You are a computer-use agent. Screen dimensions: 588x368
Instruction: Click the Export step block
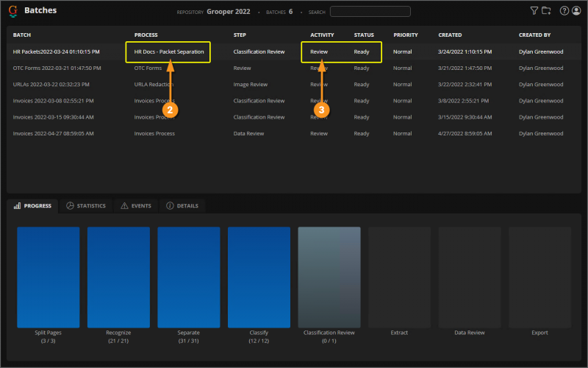[x=539, y=276]
